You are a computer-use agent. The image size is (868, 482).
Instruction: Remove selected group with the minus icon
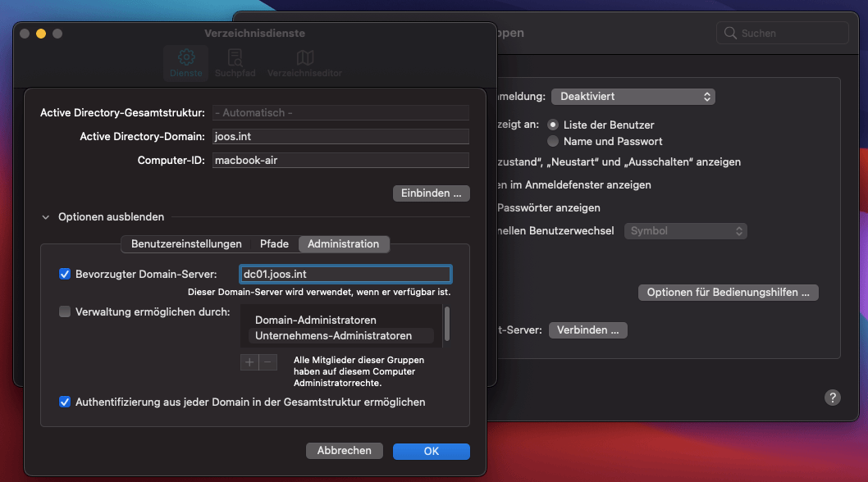click(269, 361)
